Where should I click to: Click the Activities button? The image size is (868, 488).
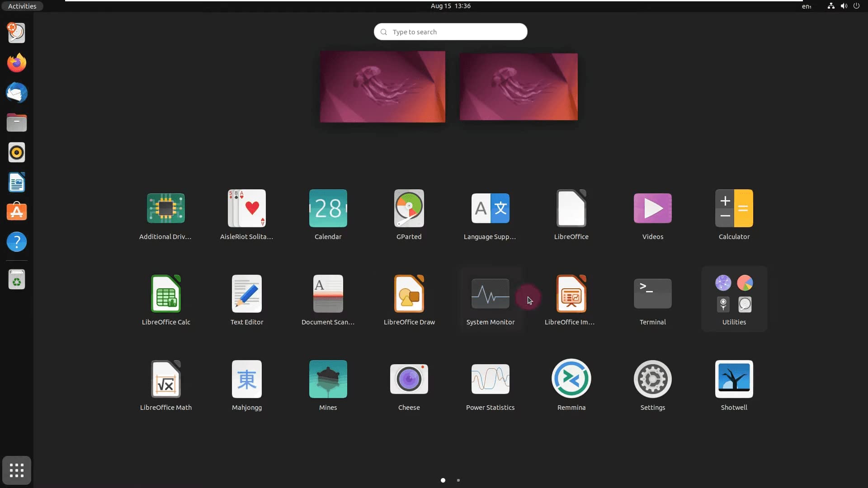click(x=22, y=6)
